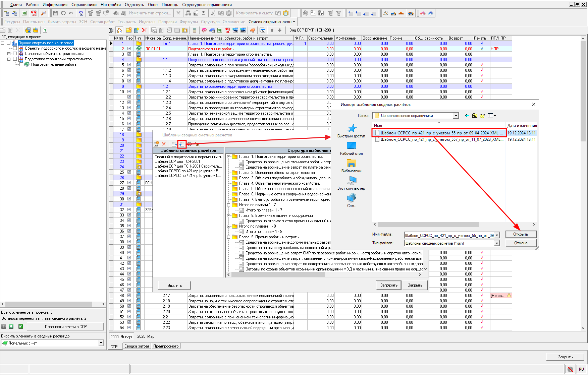This screenshot has width=588, height=375.
Task: Click the import template icon highlighted in red
Action: (x=182, y=144)
